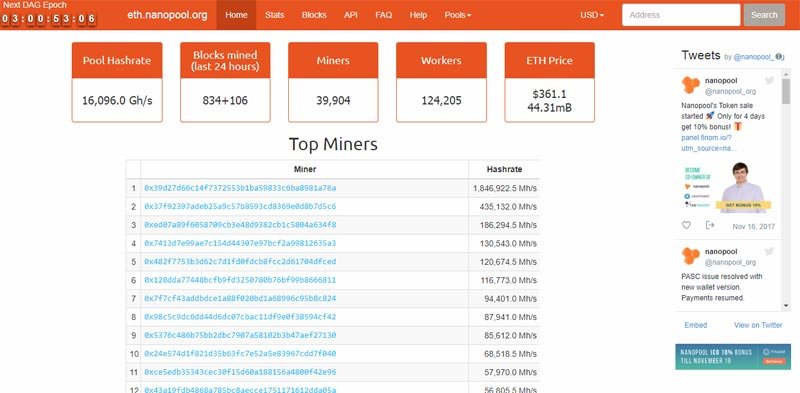
Task: Open miner 0x98c5c9dc6dd44d6dc07cbac11df9e0f38594cf42
Action: tap(240, 316)
